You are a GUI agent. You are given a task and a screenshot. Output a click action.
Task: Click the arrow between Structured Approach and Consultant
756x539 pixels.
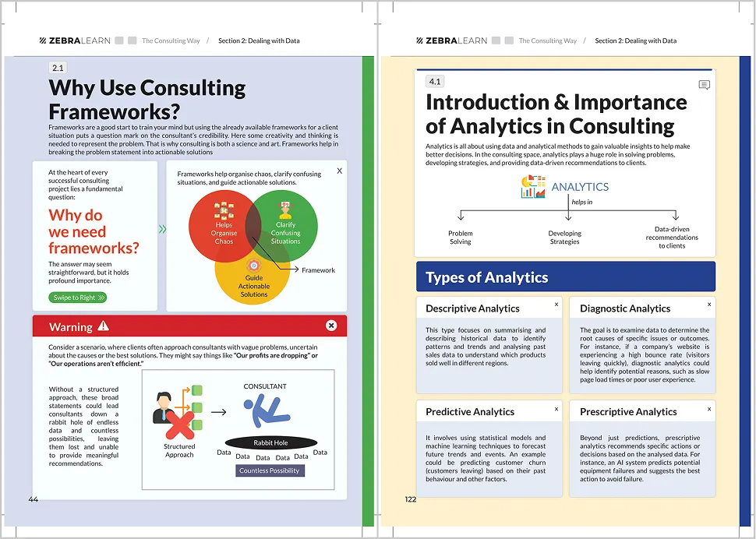click(x=219, y=412)
